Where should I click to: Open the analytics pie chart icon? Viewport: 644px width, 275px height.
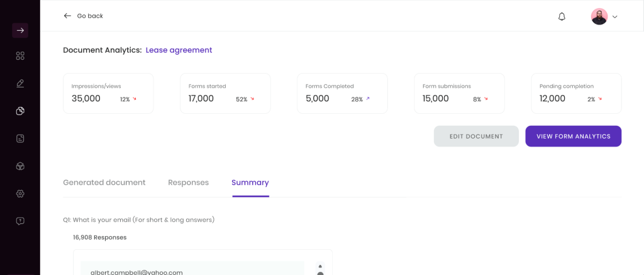tap(20, 111)
